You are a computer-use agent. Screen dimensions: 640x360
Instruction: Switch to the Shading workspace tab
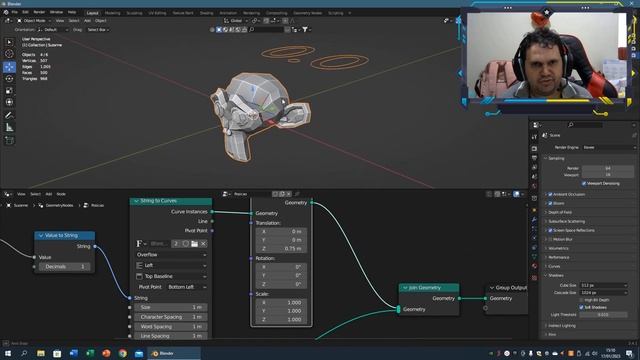click(207, 13)
